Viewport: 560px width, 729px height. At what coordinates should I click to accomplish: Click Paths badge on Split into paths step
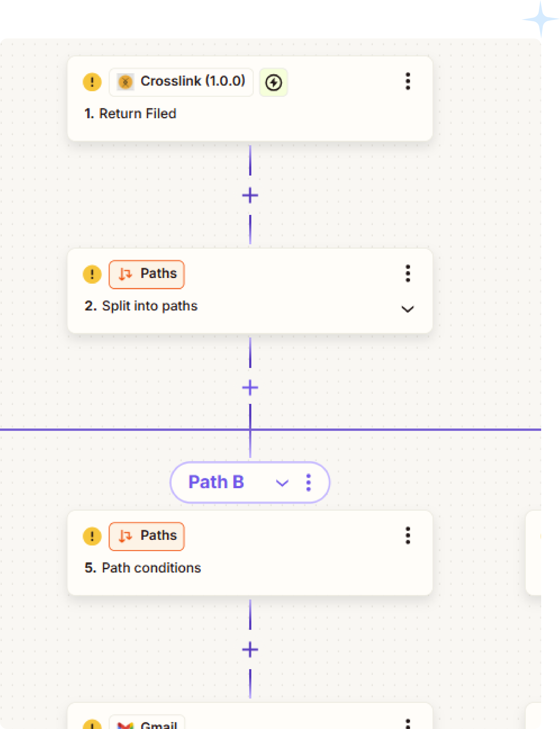click(147, 274)
